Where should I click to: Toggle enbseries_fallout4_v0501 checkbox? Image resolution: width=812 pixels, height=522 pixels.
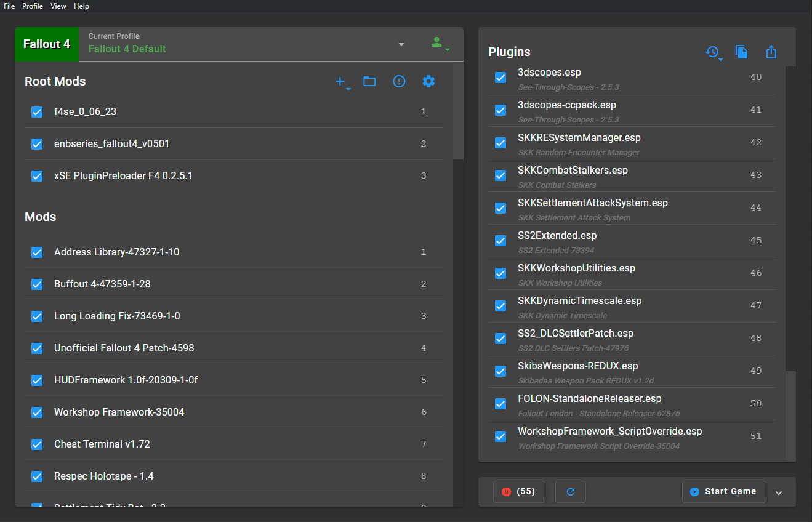tap(37, 144)
